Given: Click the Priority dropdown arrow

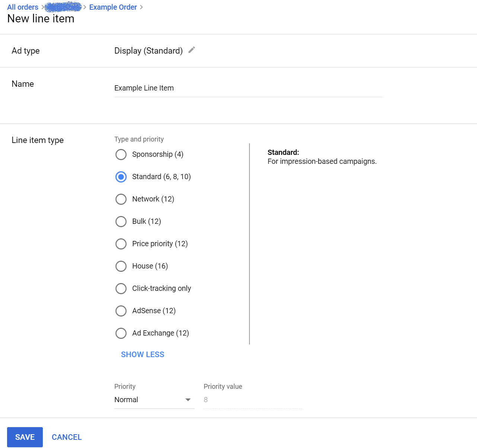Looking at the screenshot, I should [188, 400].
